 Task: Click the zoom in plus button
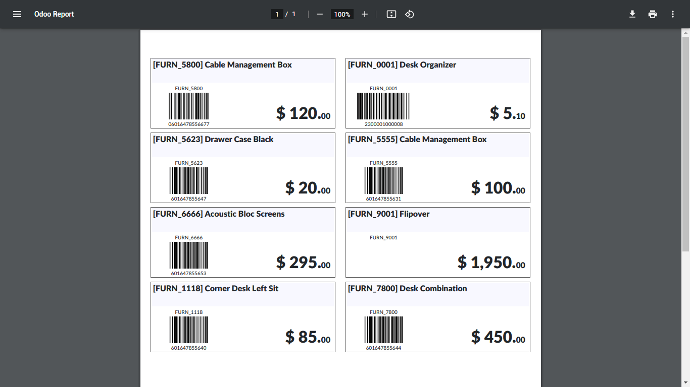click(364, 15)
